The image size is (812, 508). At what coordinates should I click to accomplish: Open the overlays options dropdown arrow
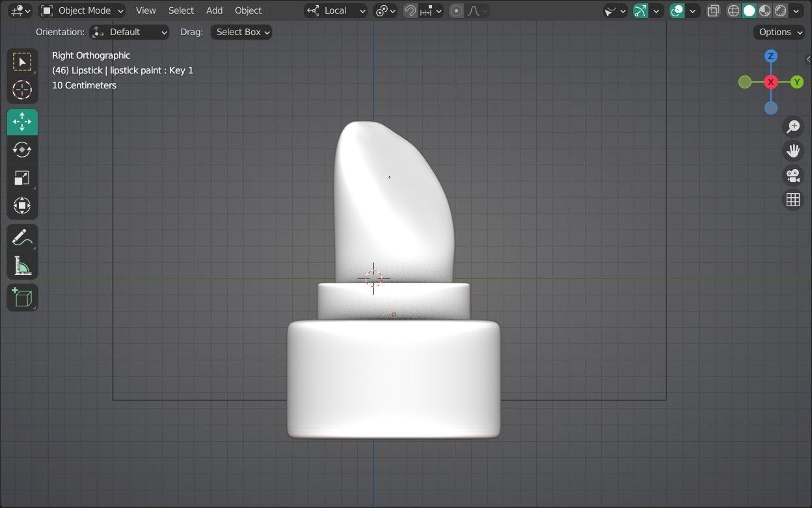coord(693,10)
